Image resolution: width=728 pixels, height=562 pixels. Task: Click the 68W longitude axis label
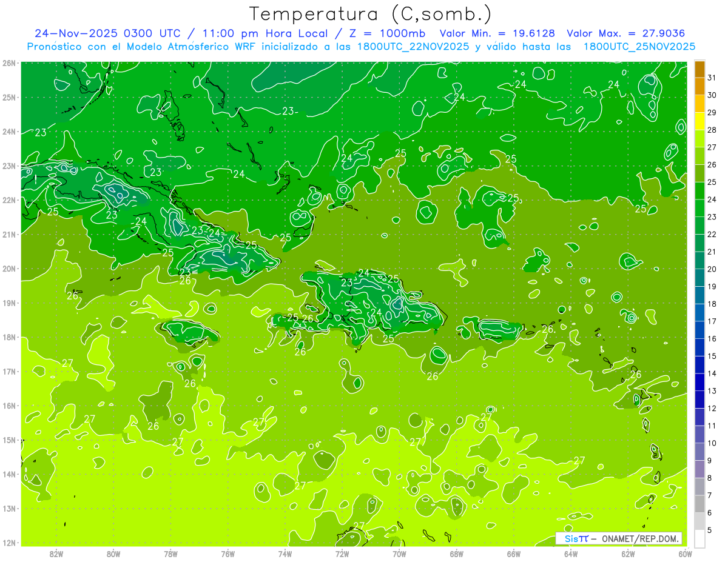(x=457, y=554)
